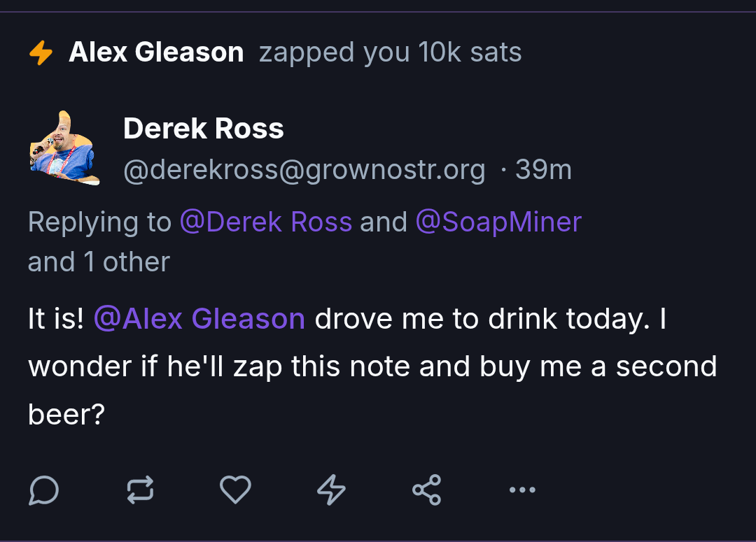Share the note via the share icon
756x542 pixels.
427,490
